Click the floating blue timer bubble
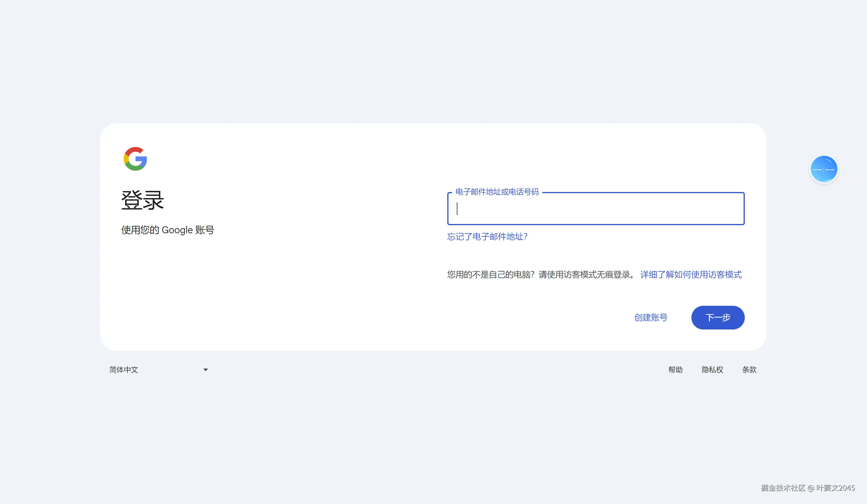The height and width of the screenshot is (504, 867). pos(824,169)
